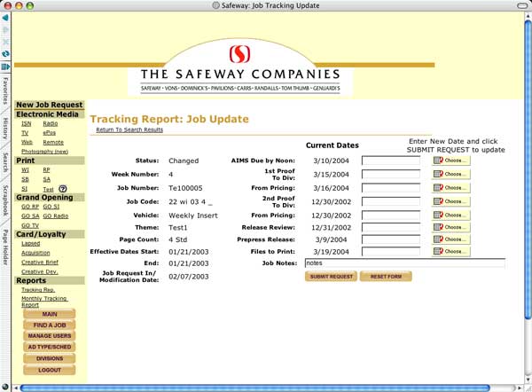Click the Release Review new date field

tap(391, 227)
